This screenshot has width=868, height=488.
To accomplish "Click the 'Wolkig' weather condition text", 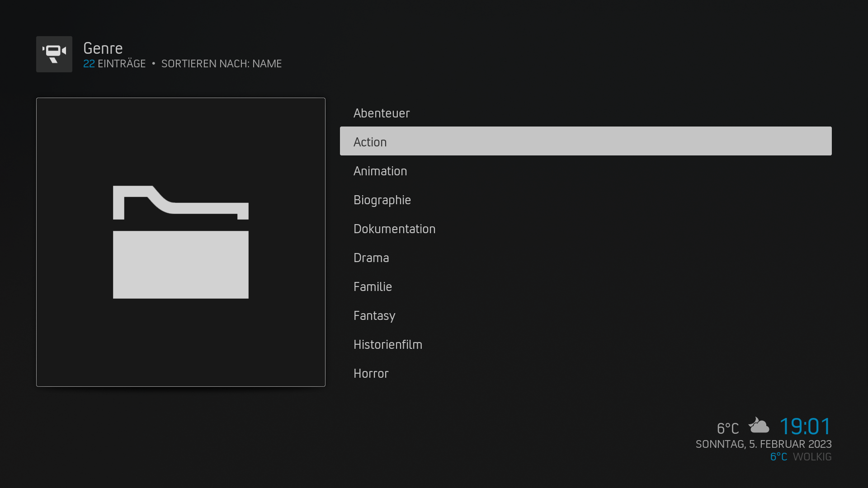I will (x=812, y=457).
